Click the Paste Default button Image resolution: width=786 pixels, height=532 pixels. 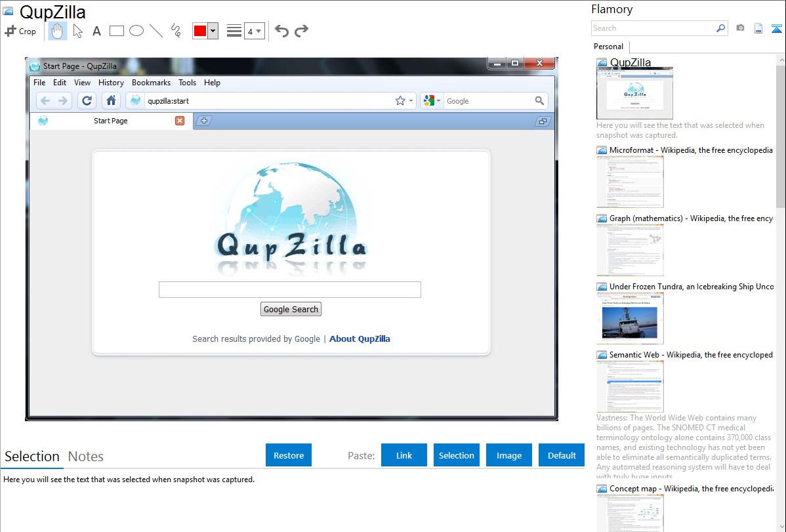pyautogui.click(x=562, y=455)
